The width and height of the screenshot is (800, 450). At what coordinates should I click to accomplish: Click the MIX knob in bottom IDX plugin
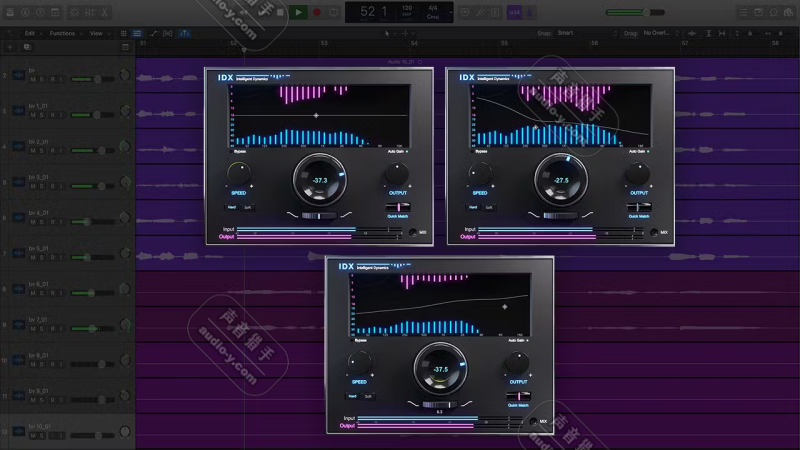click(x=533, y=421)
